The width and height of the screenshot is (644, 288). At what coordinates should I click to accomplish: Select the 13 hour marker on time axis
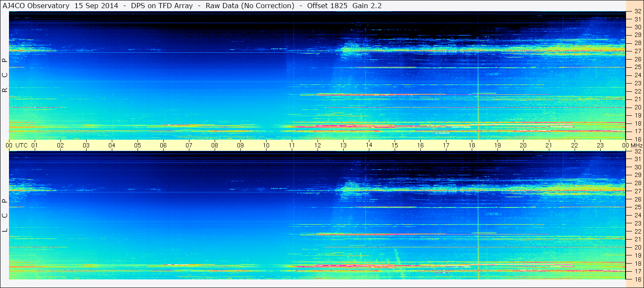pyautogui.click(x=343, y=145)
